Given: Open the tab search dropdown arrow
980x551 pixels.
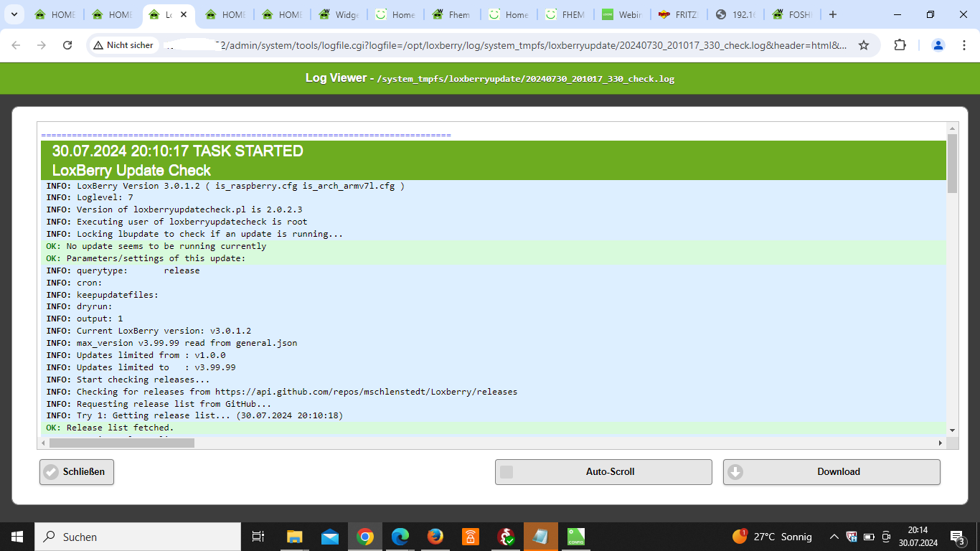Looking at the screenshot, I should 13,14.
